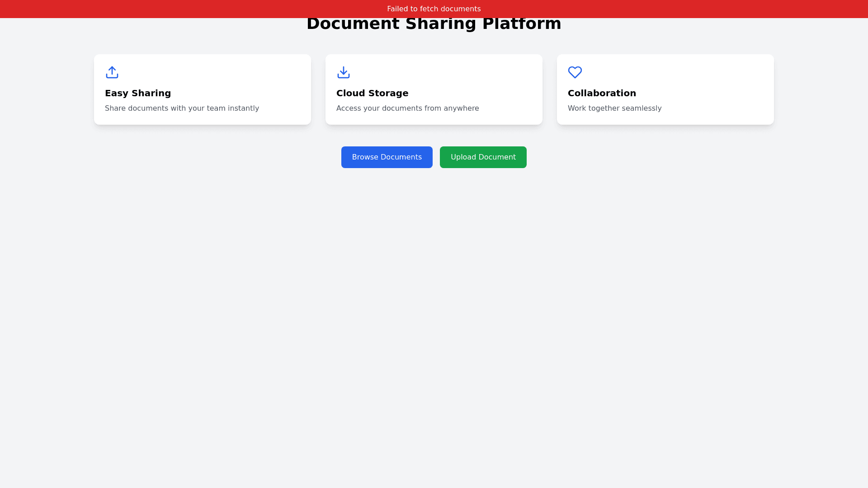The height and width of the screenshot is (488, 868).
Task: Click the word 'documents' in the red banner
Action: pos(460,9)
